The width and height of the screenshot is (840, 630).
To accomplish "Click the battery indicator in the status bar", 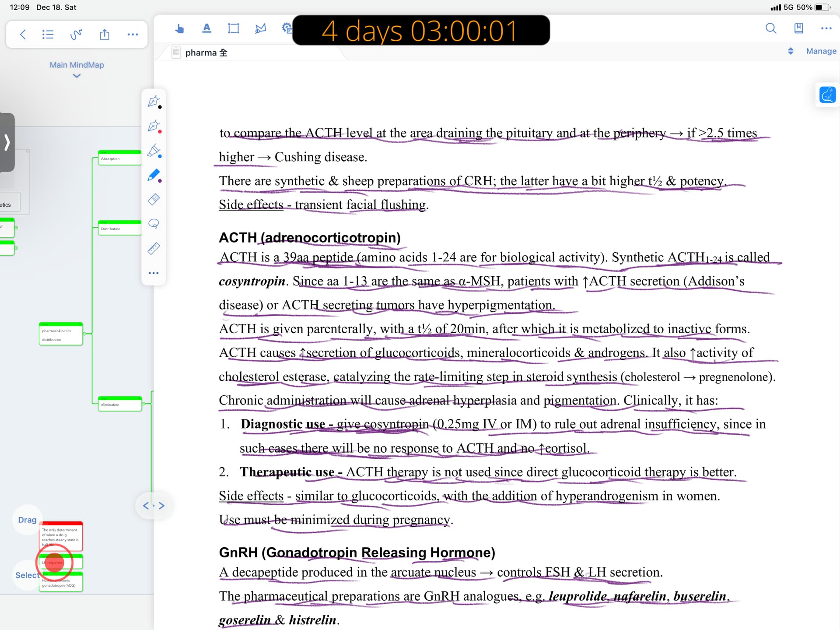I will pos(822,7).
